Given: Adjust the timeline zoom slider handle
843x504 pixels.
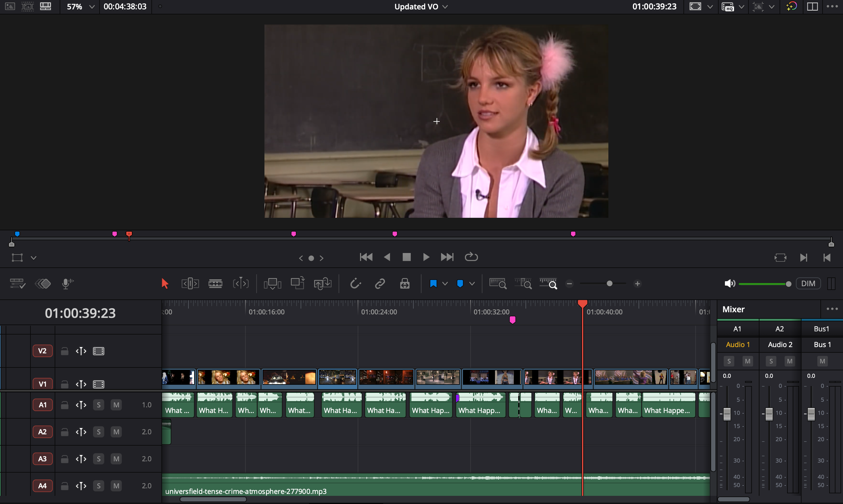Looking at the screenshot, I should 609,284.
